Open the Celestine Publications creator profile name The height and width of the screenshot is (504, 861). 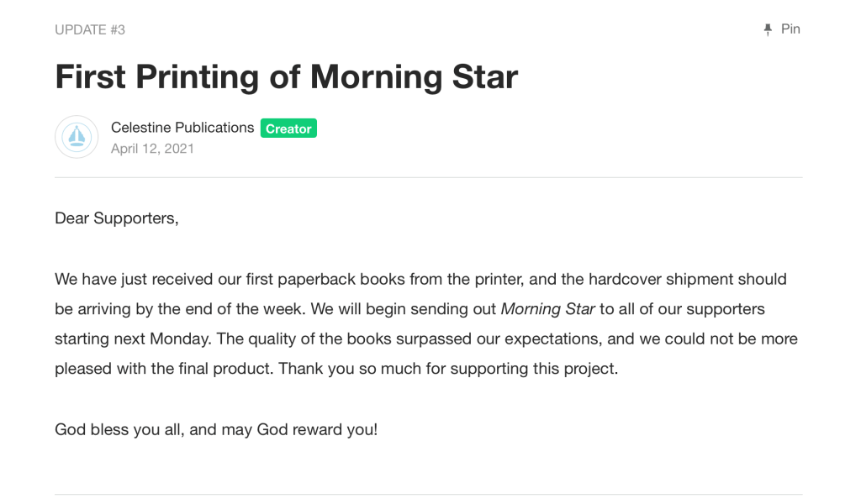(x=182, y=128)
